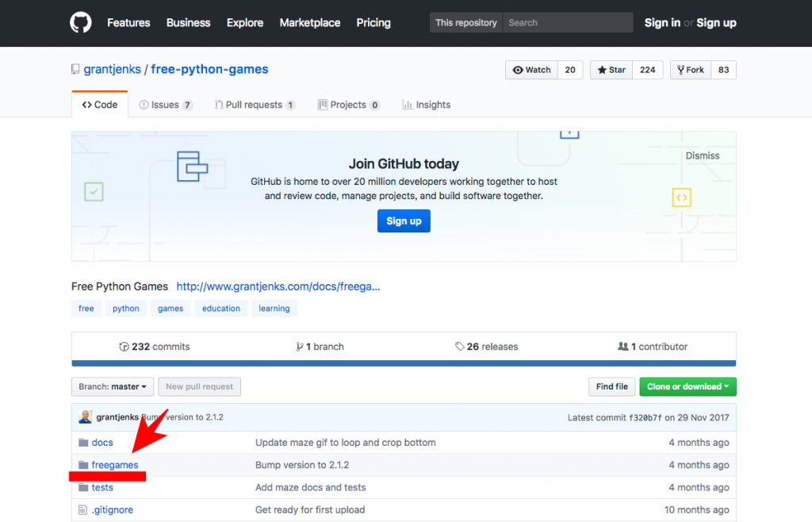Screen dimensions: 812x522
Task: Open Marketplace in the top navigation
Action: pos(309,23)
